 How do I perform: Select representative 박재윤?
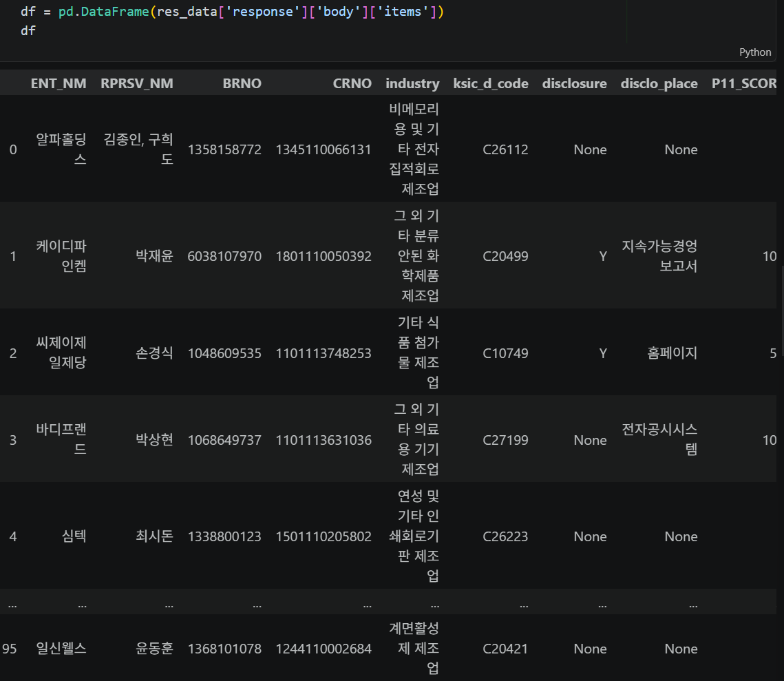(154, 255)
